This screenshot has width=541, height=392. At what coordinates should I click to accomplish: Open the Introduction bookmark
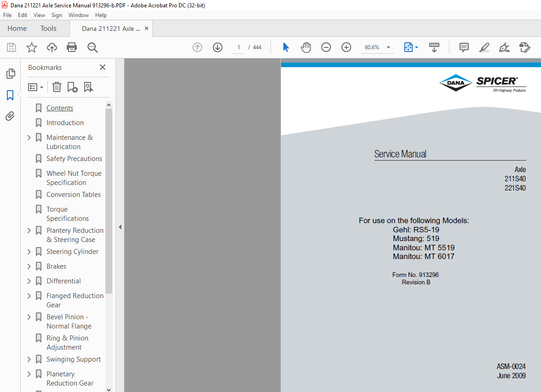coord(65,123)
